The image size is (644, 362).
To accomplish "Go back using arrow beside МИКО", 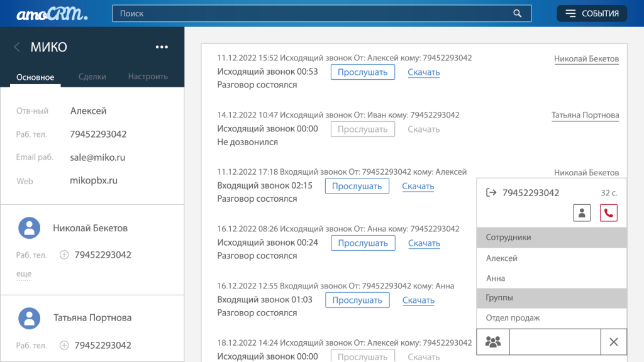I will [x=17, y=47].
